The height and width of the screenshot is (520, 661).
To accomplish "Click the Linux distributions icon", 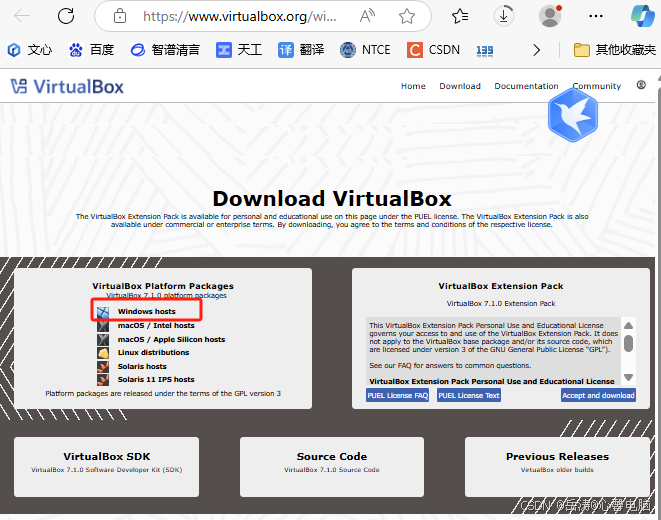I will tap(103, 353).
